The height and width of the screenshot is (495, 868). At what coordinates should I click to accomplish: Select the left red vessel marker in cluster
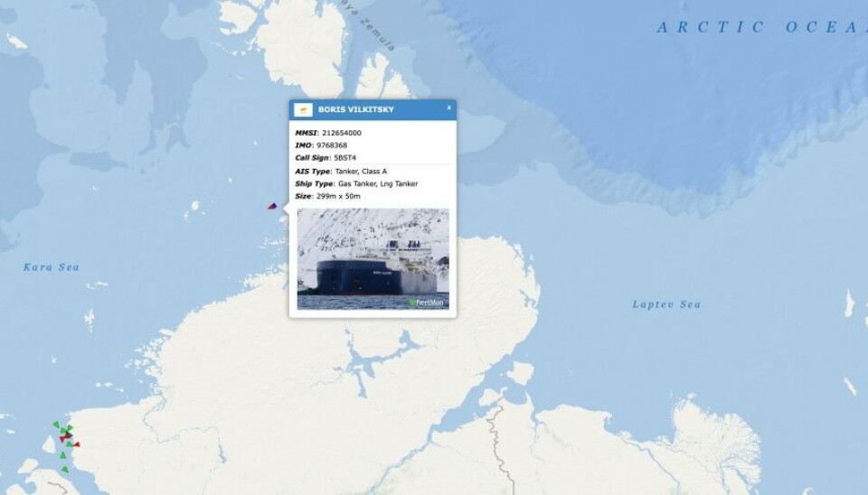62,439
